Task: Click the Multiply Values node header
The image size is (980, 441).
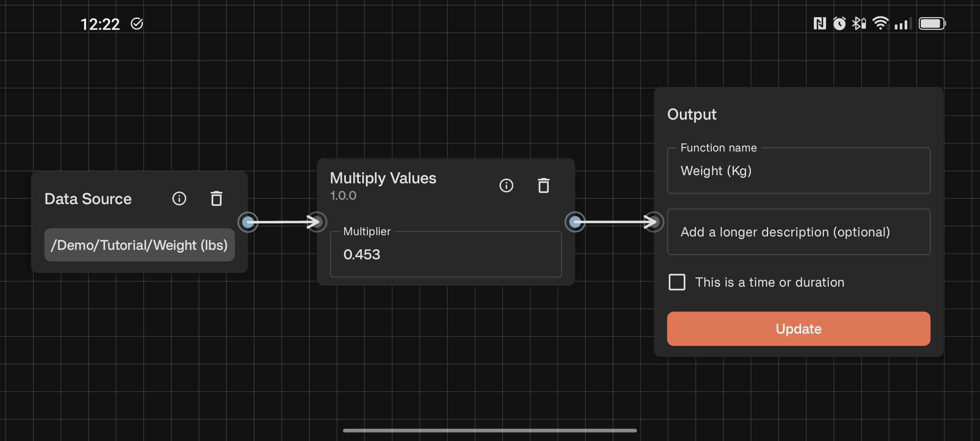Action: pos(383,178)
